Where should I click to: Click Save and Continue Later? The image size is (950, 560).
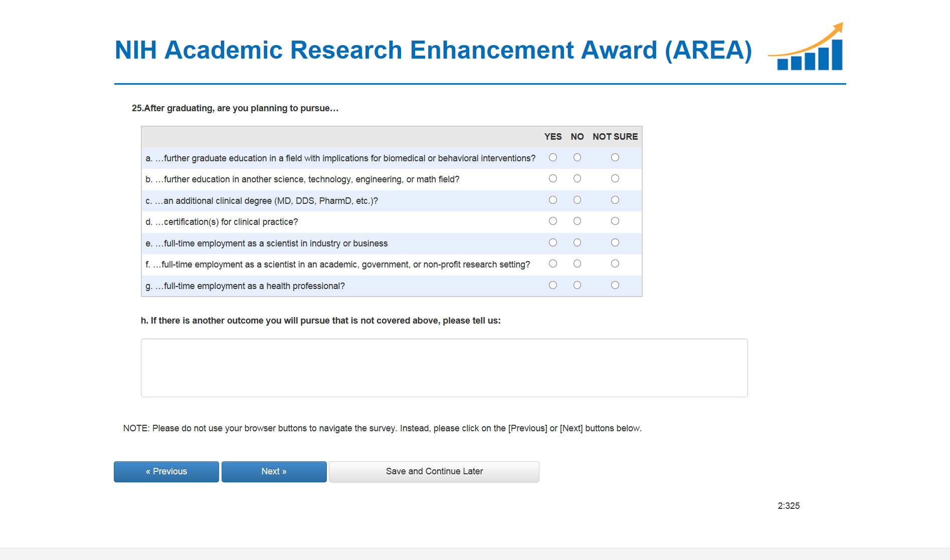[x=434, y=471]
